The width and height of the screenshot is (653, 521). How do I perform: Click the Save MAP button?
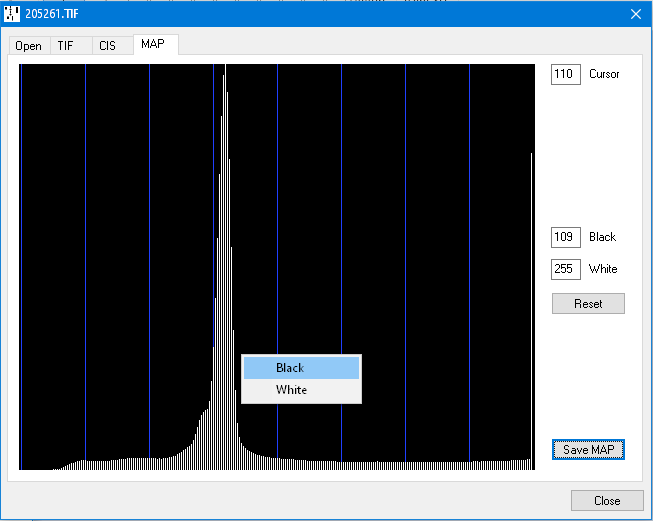tap(588, 450)
